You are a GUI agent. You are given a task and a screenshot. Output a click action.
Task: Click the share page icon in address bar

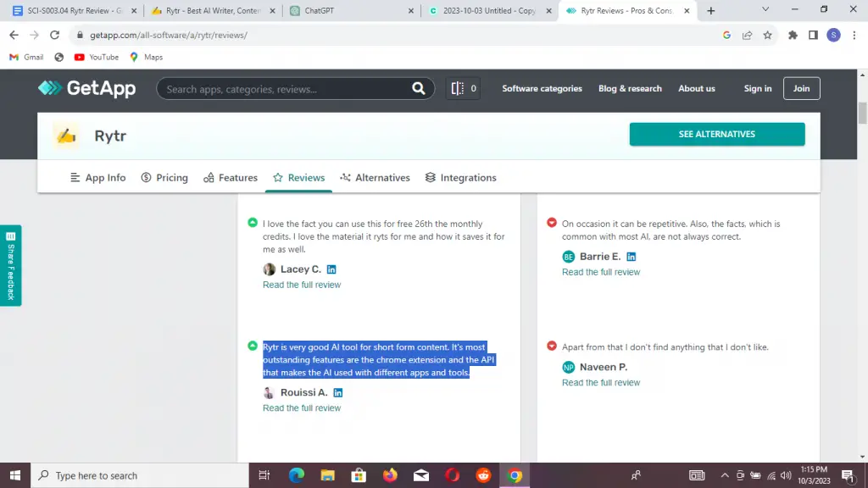tap(747, 35)
